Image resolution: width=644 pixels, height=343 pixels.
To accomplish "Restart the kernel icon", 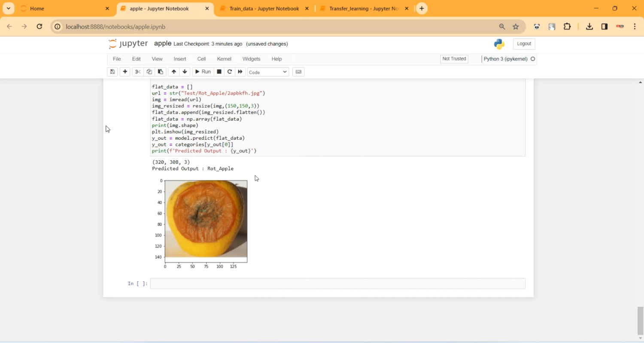I will tap(230, 72).
